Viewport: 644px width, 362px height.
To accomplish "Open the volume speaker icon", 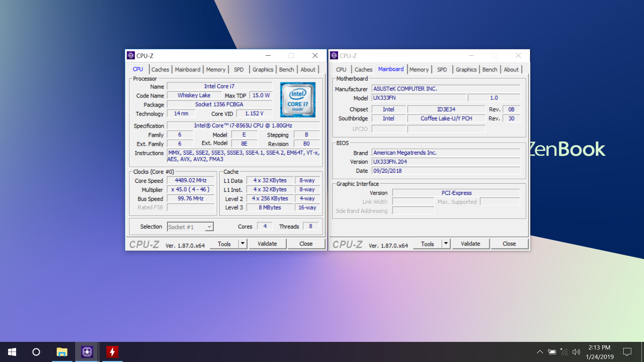I will coord(576,352).
